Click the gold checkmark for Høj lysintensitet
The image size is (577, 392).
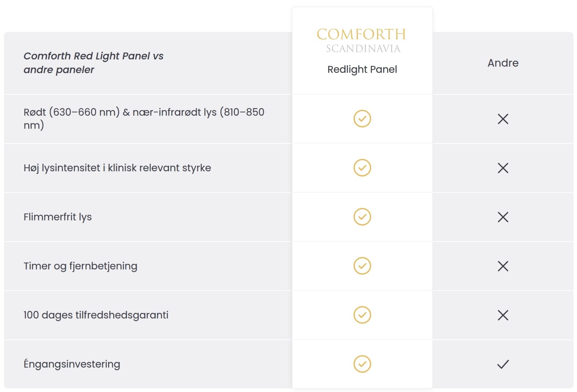pos(362,167)
